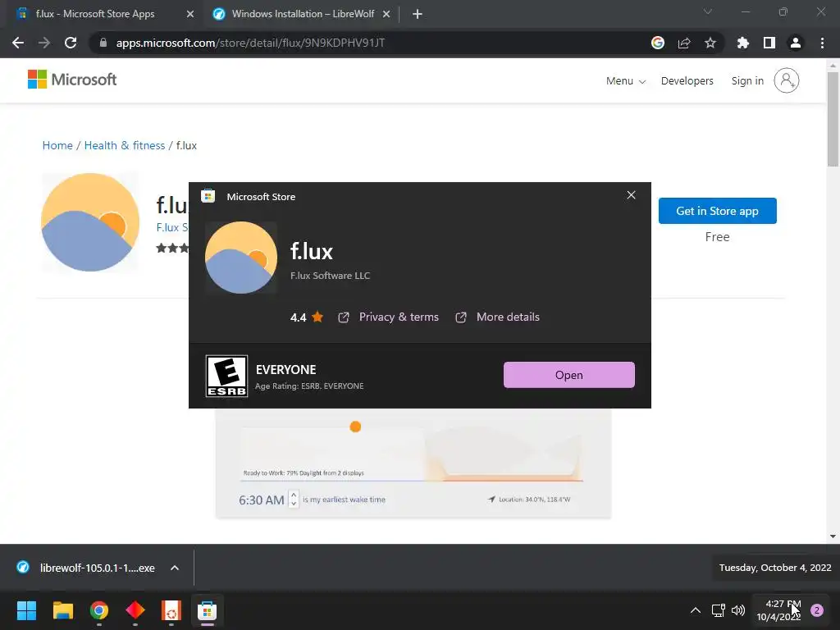This screenshot has width=840, height=630.
Task: Click the account avatar icon
Action: pyautogui.click(x=787, y=80)
